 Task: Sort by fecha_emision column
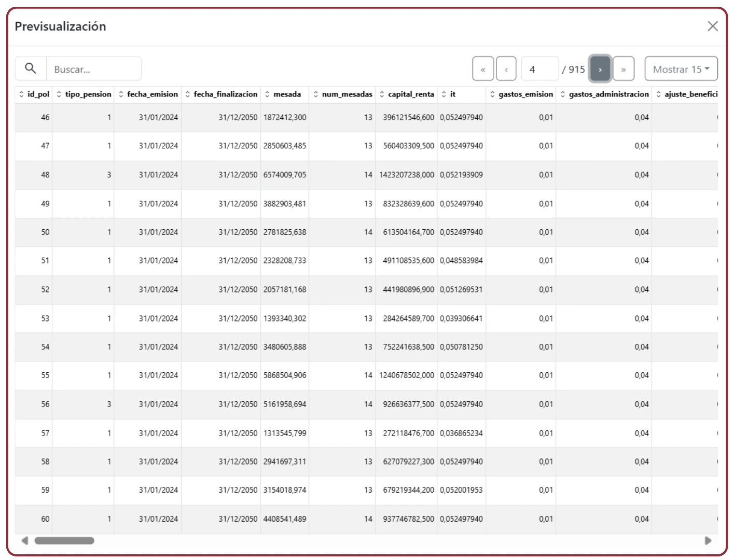[148, 94]
